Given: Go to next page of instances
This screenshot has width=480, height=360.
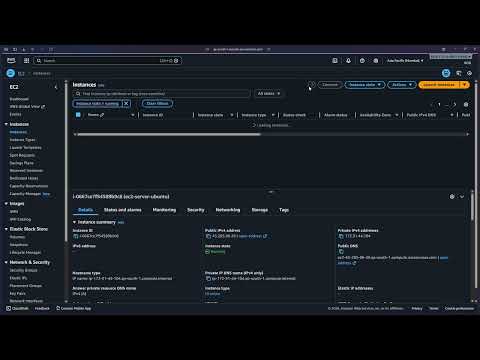Looking at the screenshot, I should (455, 104).
